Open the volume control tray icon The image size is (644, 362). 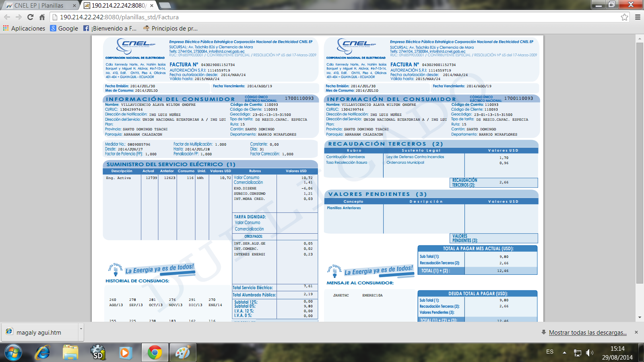pyautogui.click(x=590, y=353)
